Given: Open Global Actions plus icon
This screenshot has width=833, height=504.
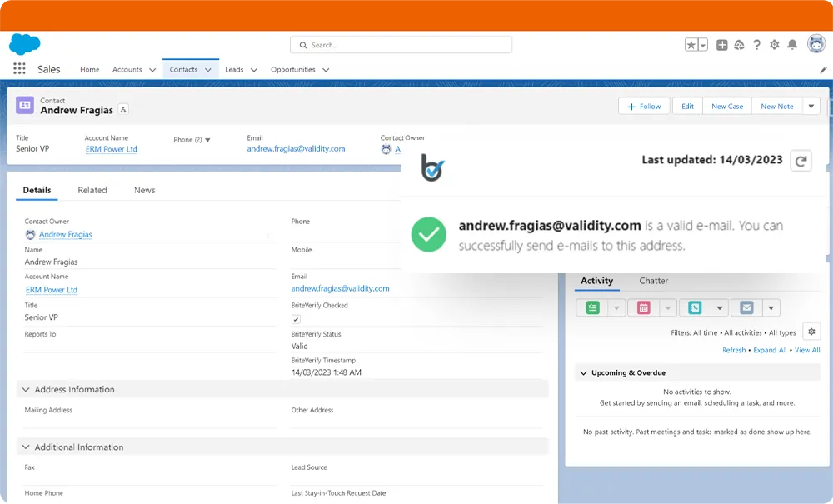Looking at the screenshot, I should click(721, 45).
